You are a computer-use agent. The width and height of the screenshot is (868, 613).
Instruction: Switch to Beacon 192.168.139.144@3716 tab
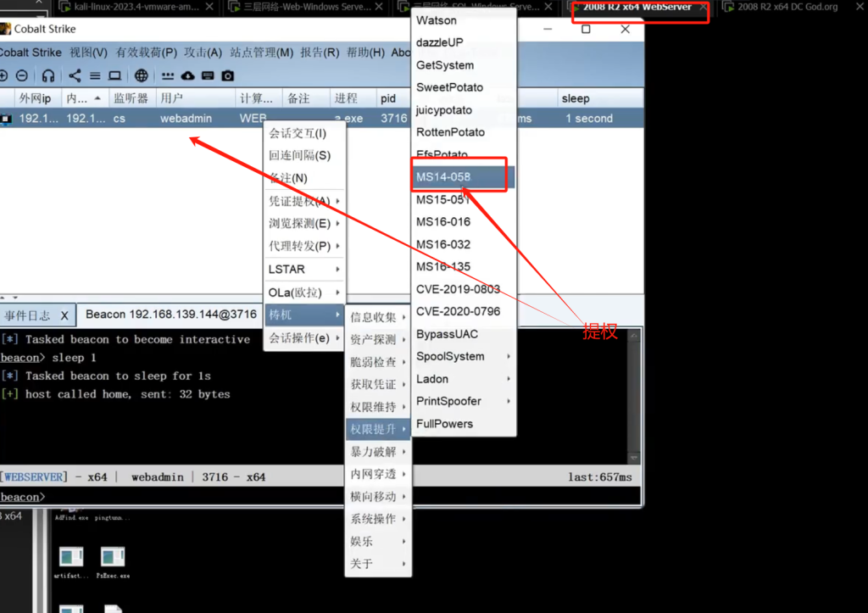(x=171, y=315)
